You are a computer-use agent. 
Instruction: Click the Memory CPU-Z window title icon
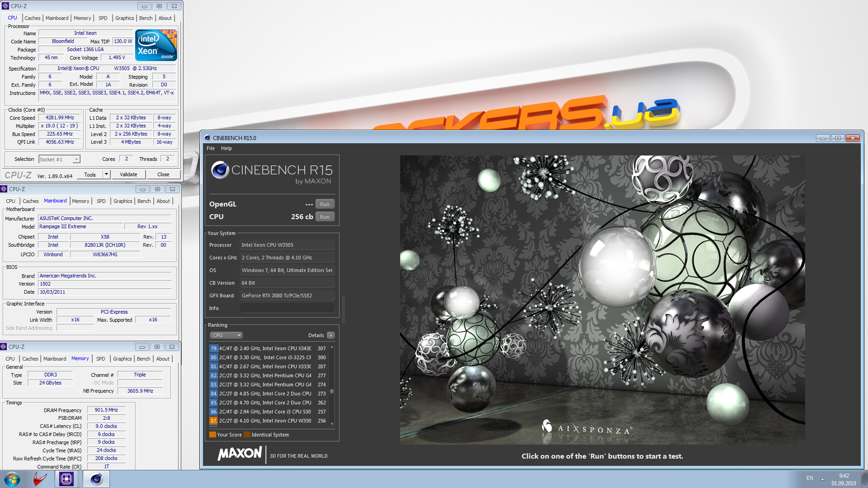(x=4, y=347)
